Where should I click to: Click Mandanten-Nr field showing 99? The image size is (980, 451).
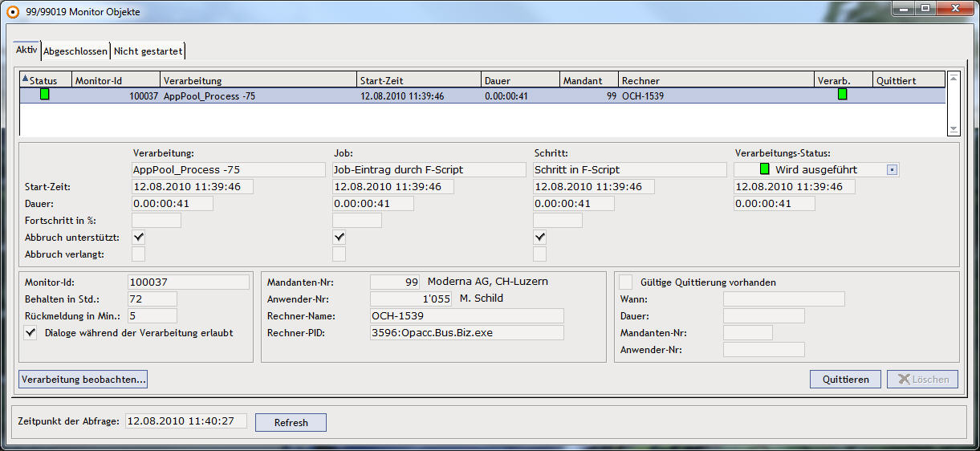click(395, 282)
